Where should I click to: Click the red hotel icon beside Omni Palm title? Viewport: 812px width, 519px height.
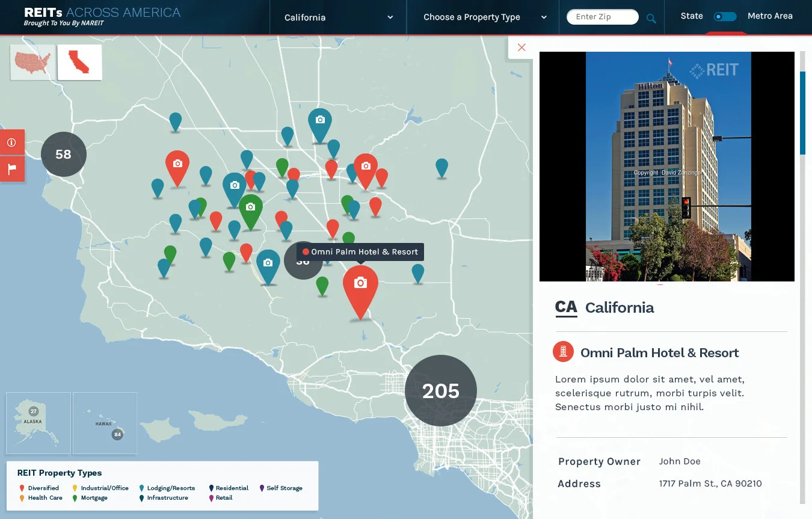point(563,352)
